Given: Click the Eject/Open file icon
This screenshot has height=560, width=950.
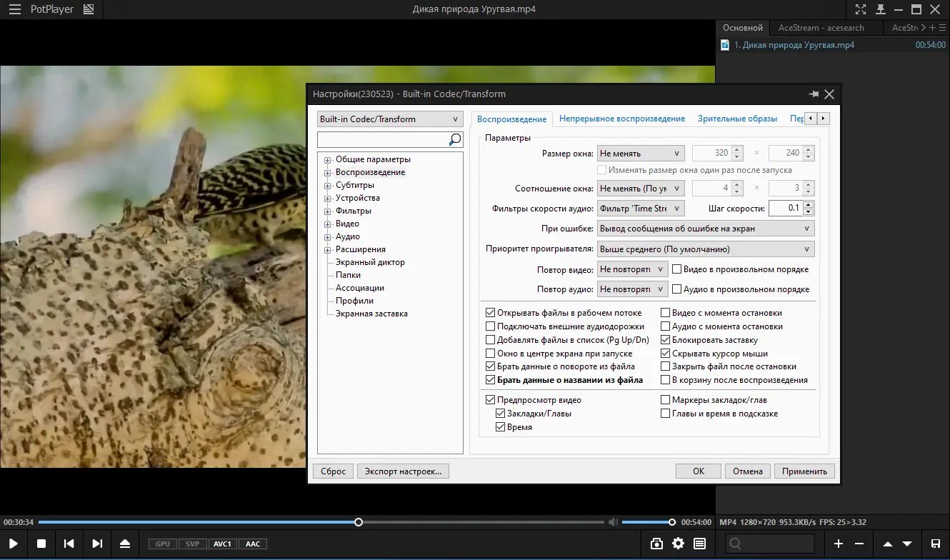Looking at the screenshot, I should coord(125,544).
